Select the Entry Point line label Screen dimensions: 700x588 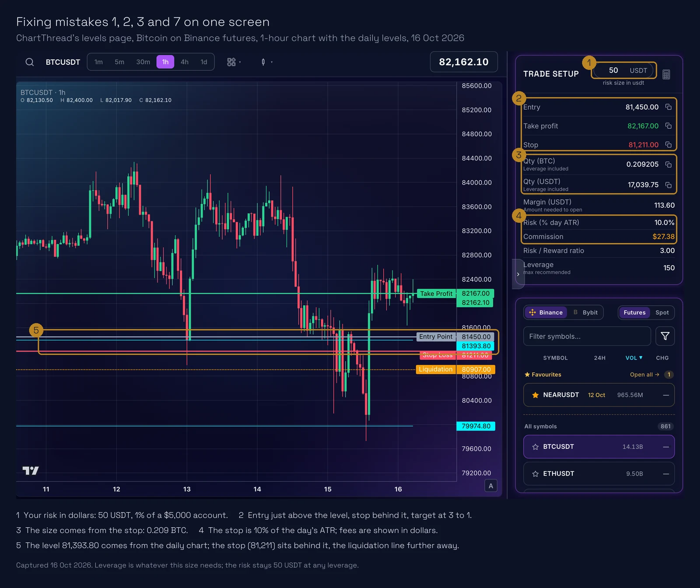click(x=436, y=336)
